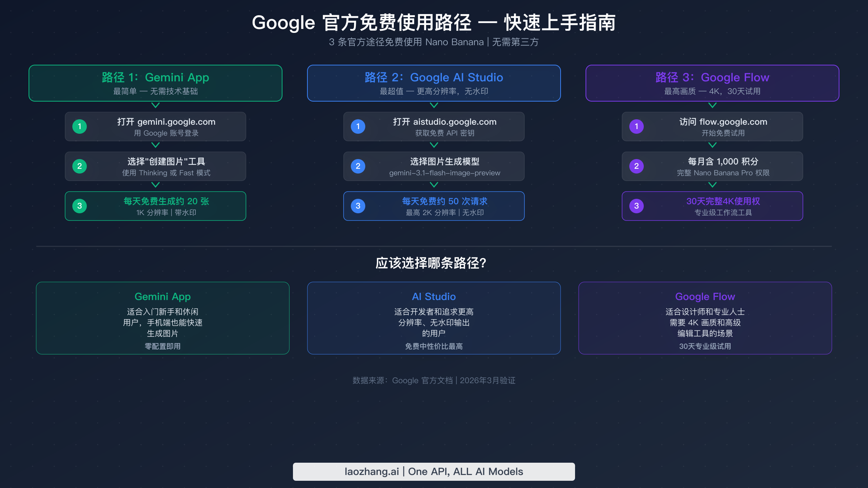Click the chevron under Google Flow header card

712,105
